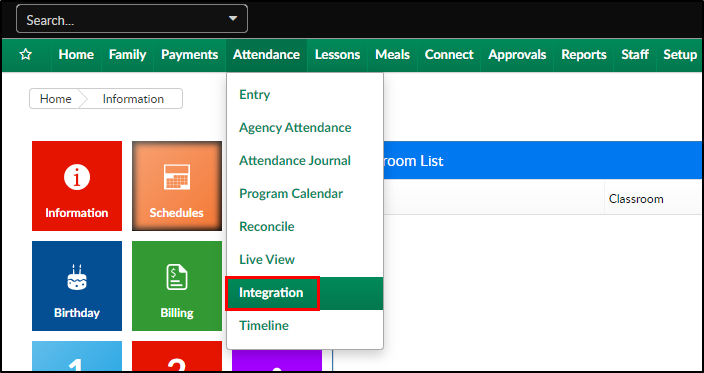
Task: Open the Schedules tile
Action: [177, 186]
